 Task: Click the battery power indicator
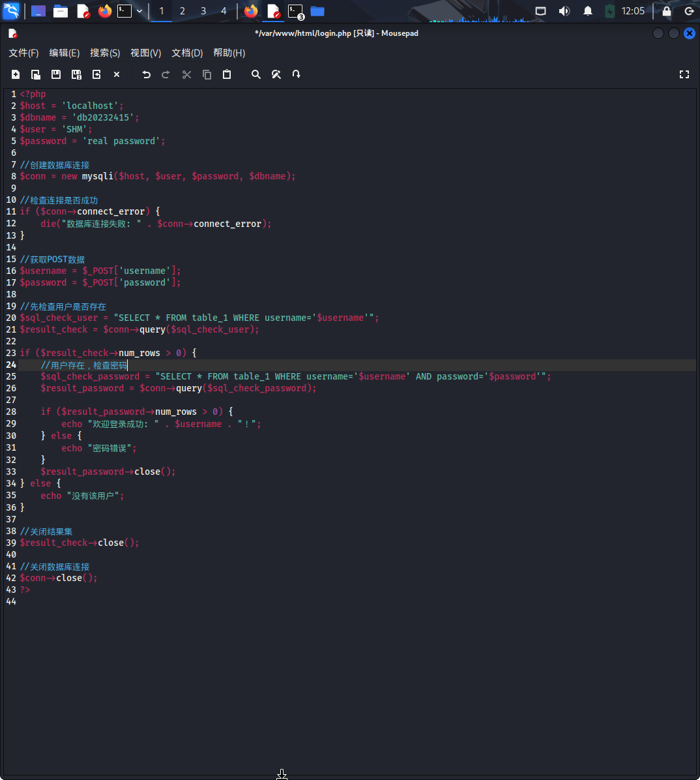coord(609,11)
